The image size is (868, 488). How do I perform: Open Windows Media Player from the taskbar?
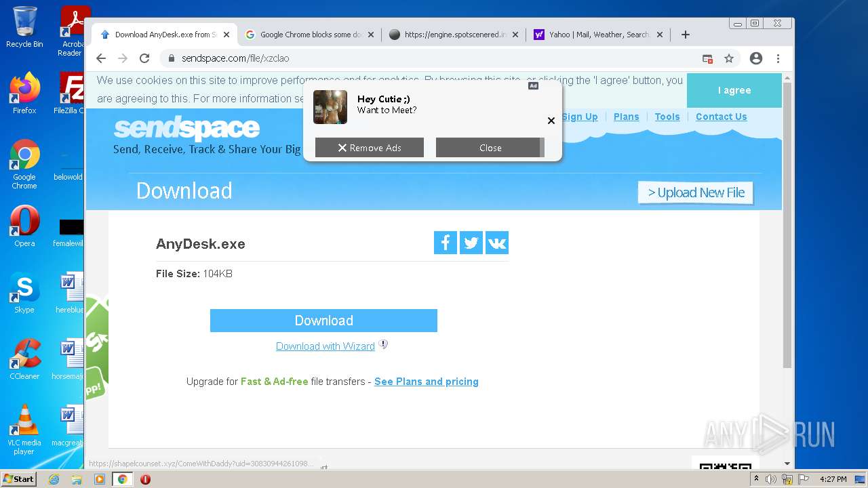click(100, 479)
